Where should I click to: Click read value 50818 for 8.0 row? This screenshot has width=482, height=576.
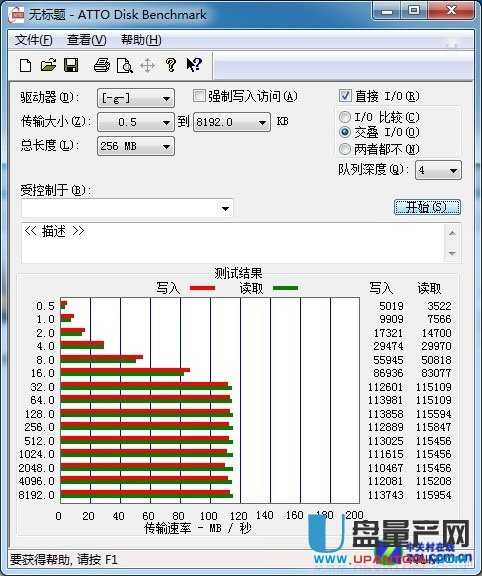pyautogui.click(x=436, y=360)
